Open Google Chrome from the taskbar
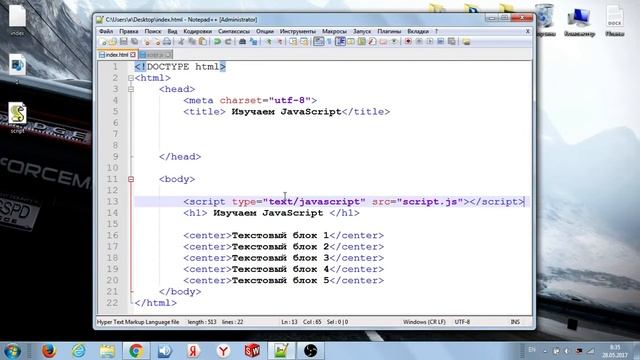 (136, 351)
